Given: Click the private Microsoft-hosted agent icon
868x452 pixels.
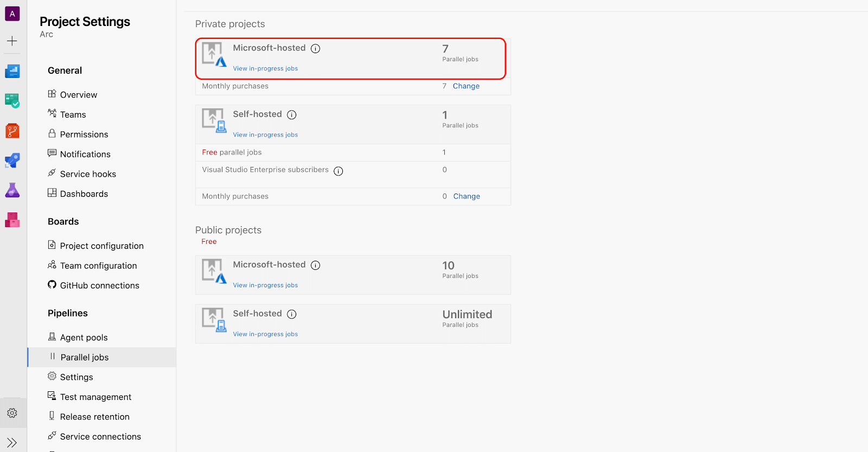Looking at the screenshot, I should 214,54.
